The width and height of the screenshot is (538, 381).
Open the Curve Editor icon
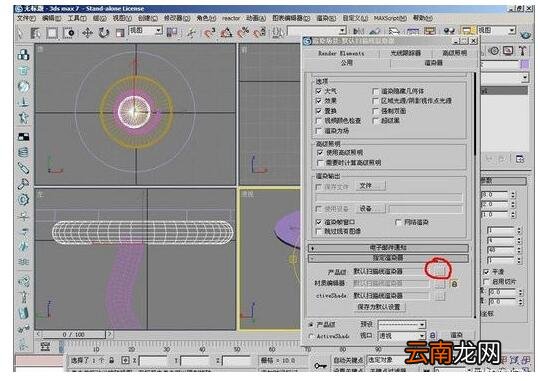point(413,32)
